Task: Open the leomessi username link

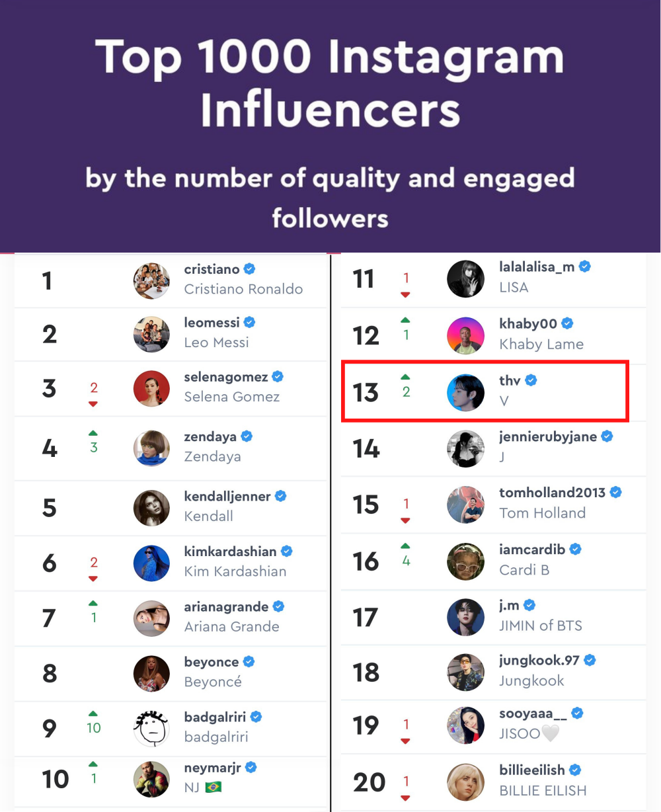Action: pyautogui.click(x=212, y=323)
